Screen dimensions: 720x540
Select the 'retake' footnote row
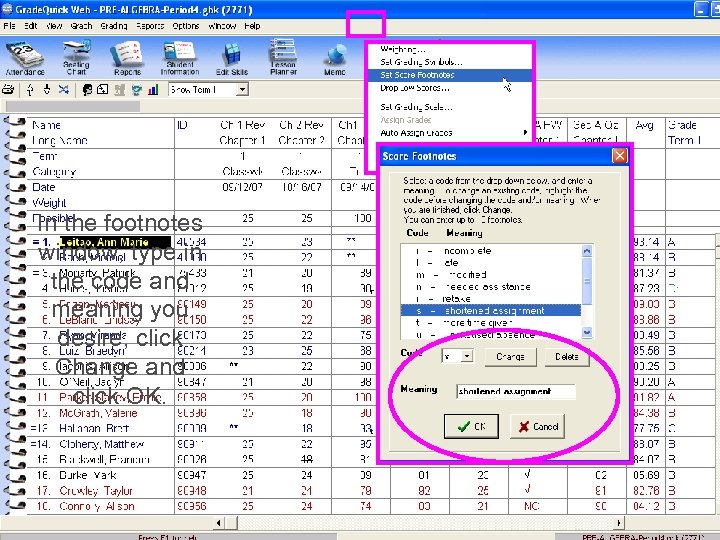[491, 298]
